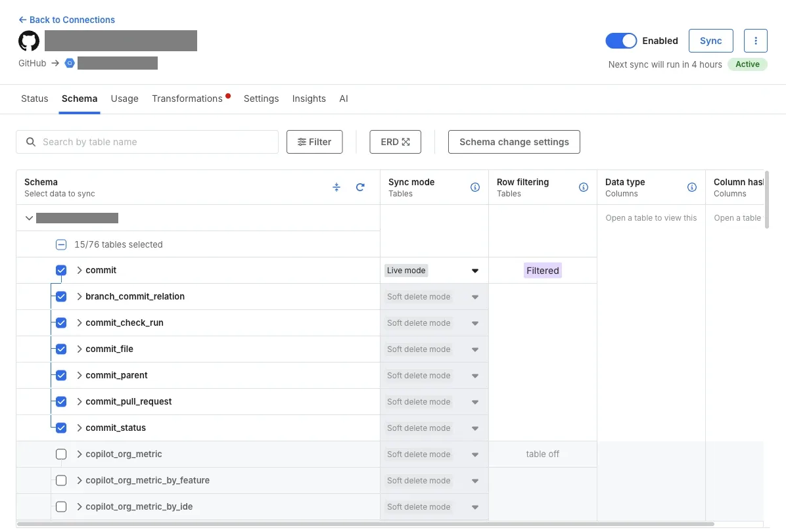Open the Row filtering info icon

click(x=584, y=187)
